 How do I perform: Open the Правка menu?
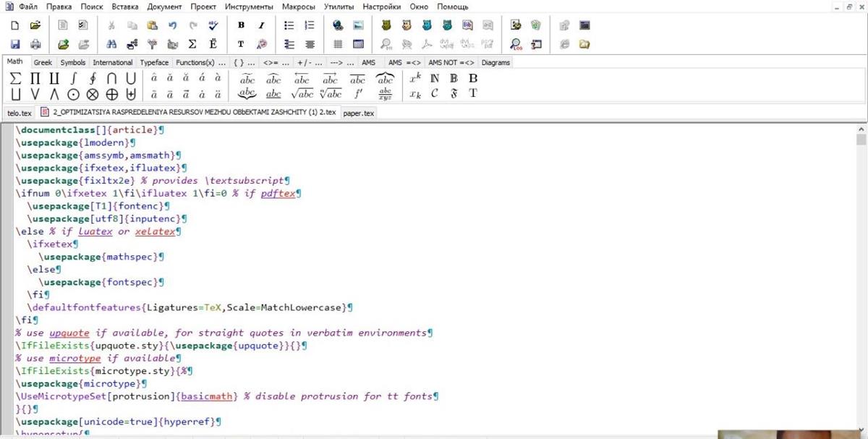point(59,7)
